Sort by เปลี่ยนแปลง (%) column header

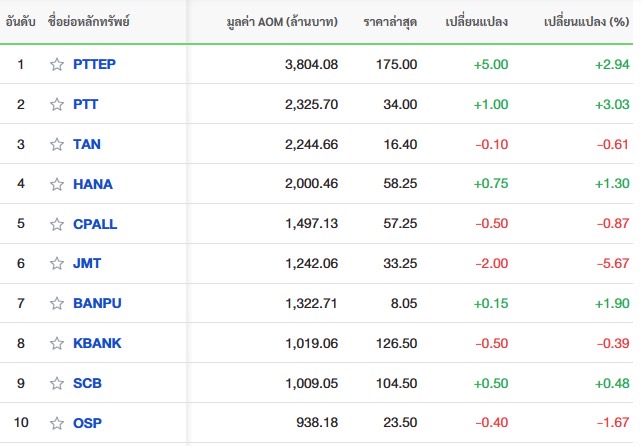point(586,21)
